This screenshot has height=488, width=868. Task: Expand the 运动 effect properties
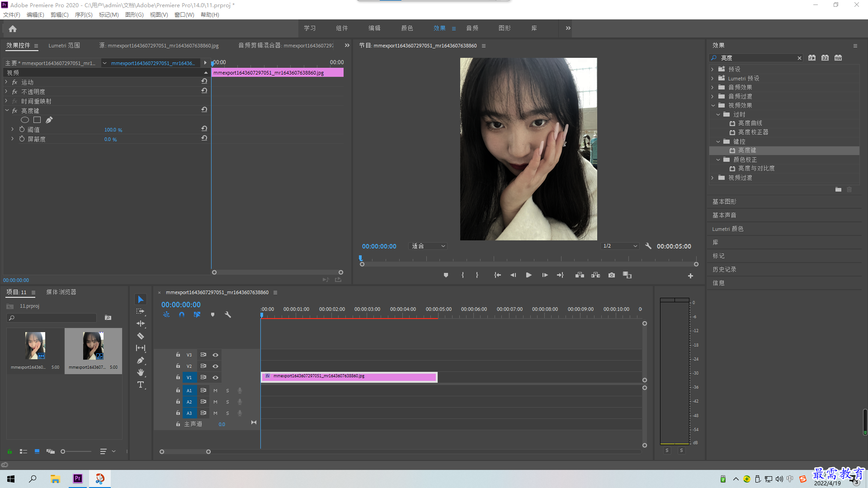pyautogui.click(x=6, y=82)
